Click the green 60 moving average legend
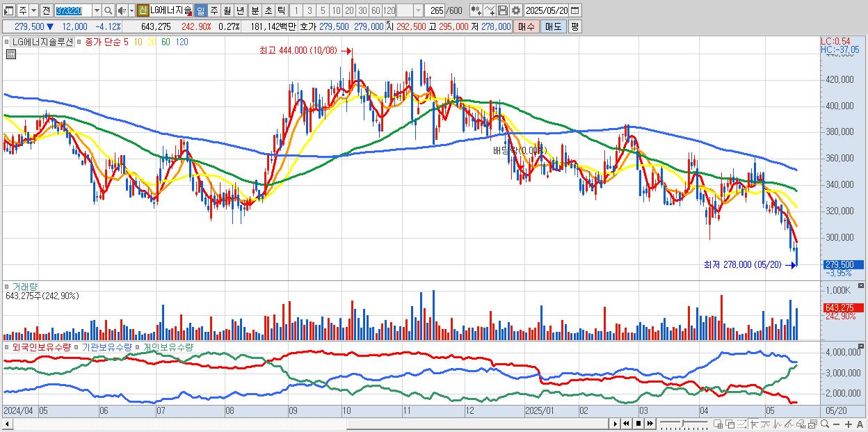Screen dimensions: 868x432 coord(166,42)
